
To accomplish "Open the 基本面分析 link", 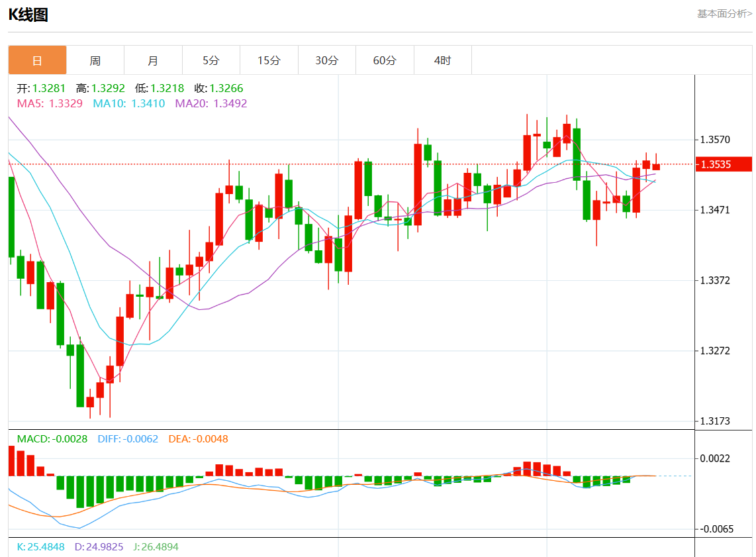I will point(724,13).
